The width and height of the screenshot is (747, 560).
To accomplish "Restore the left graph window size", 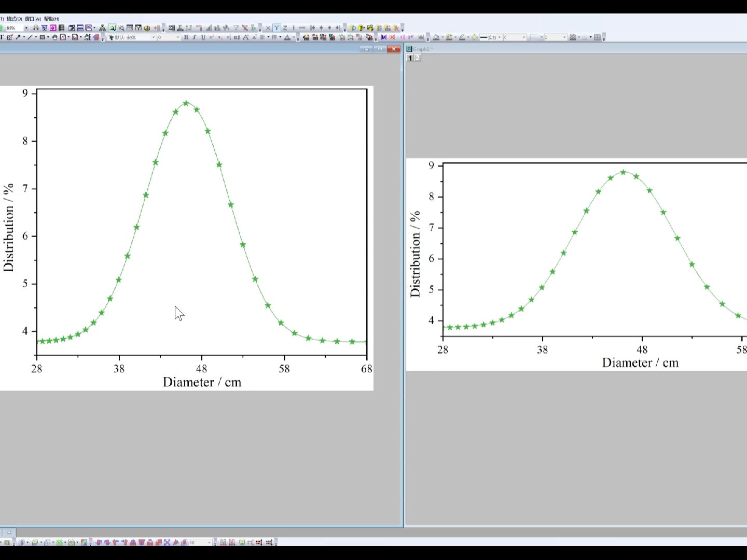I will click(x=380, y=49).
